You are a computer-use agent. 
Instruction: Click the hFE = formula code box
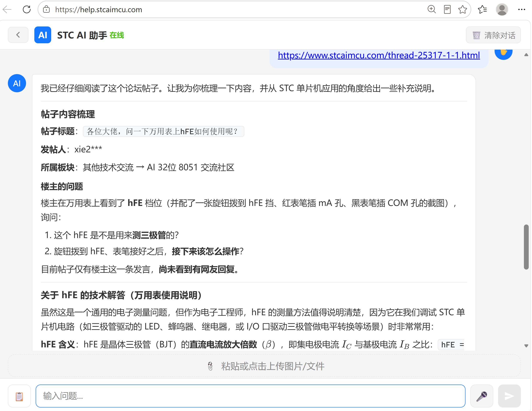(x=451, y=345)
